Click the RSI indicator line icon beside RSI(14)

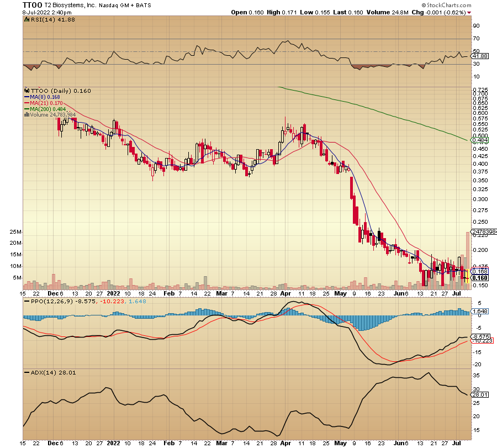point(27,20)
